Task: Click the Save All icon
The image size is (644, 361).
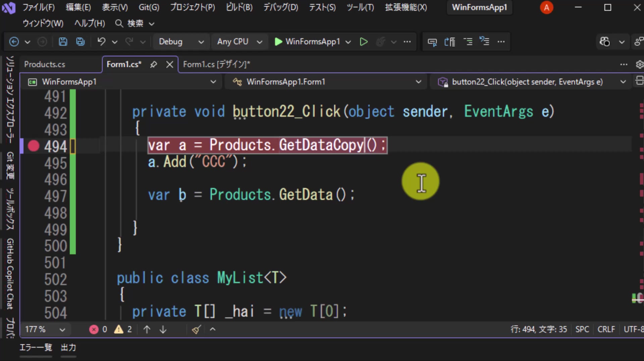Action: coord(80,42)
